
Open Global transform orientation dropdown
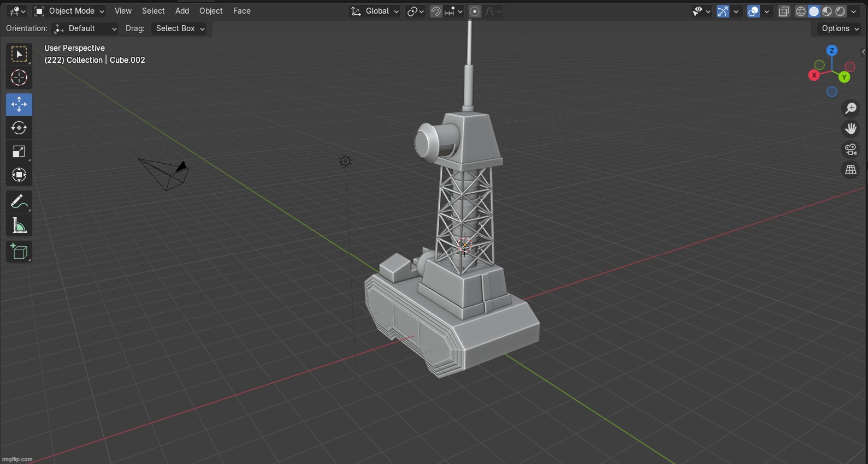click(375, 11)
